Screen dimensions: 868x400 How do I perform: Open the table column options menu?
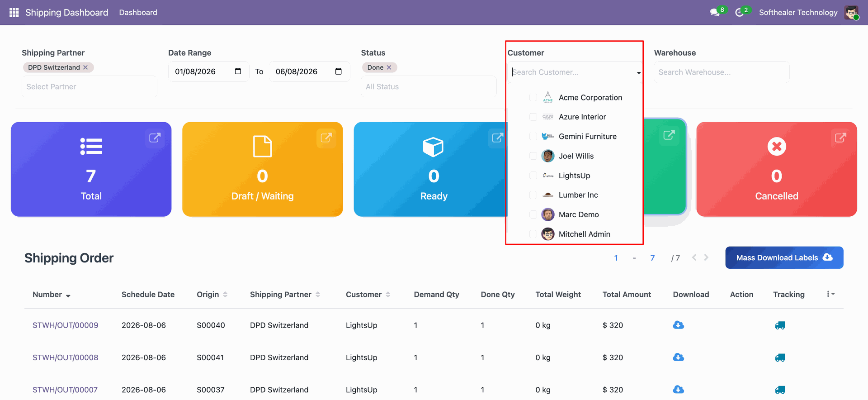[x=830, y=294]
